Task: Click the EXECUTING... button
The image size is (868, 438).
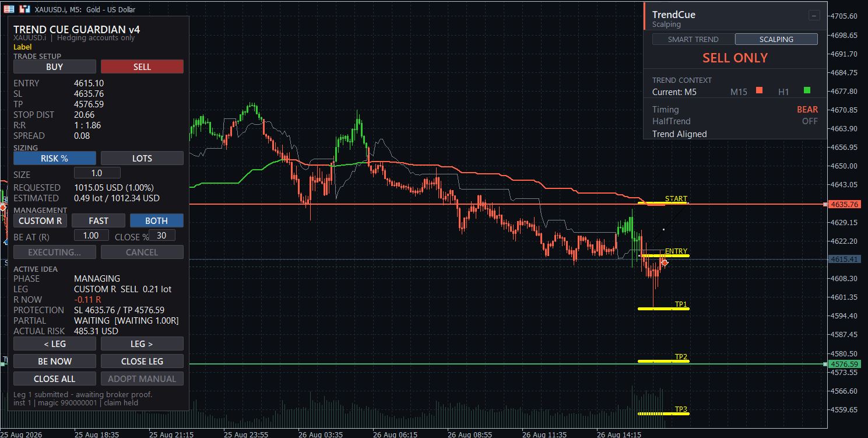Action: click(x=54, y=252)
